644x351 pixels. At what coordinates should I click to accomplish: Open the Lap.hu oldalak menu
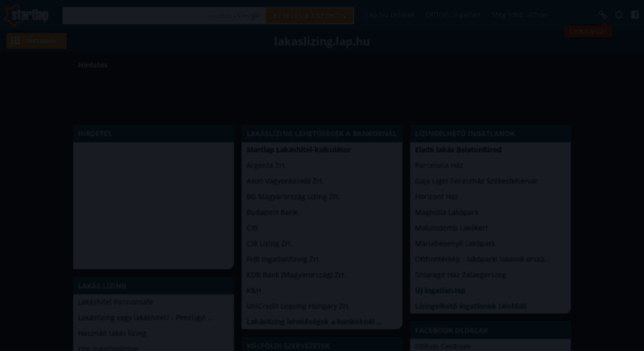pyautogui.click(x=390, y=15)
